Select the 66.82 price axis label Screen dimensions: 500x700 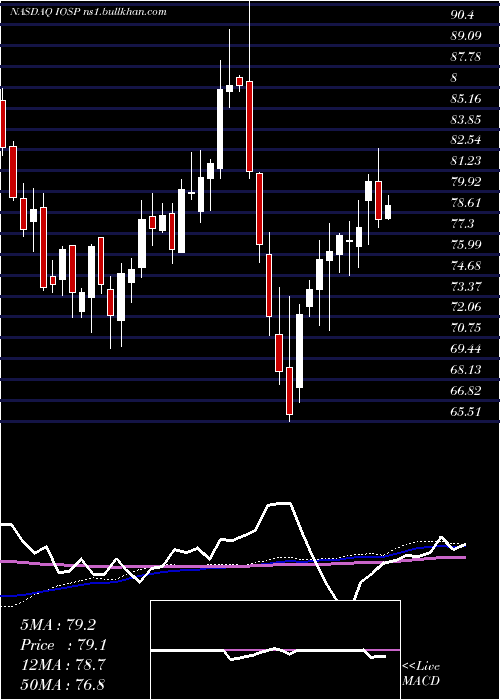466,391
